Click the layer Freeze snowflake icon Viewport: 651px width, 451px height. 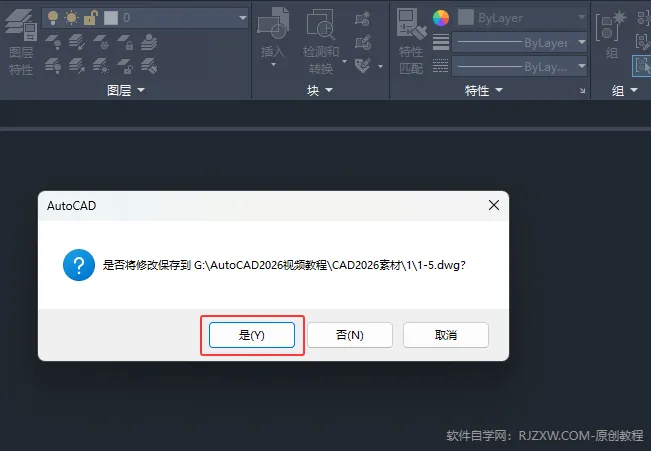(101, 42)
